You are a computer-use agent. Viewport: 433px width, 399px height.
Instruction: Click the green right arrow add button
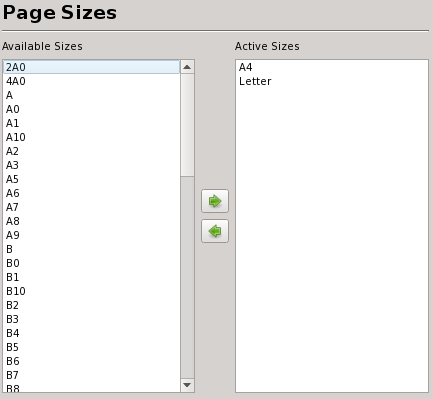click(215, 201)
